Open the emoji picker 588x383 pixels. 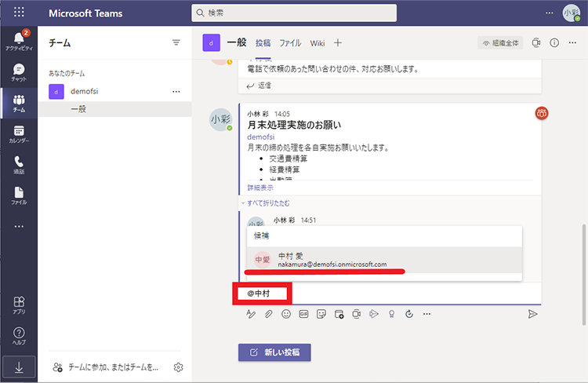coord(286,314)
